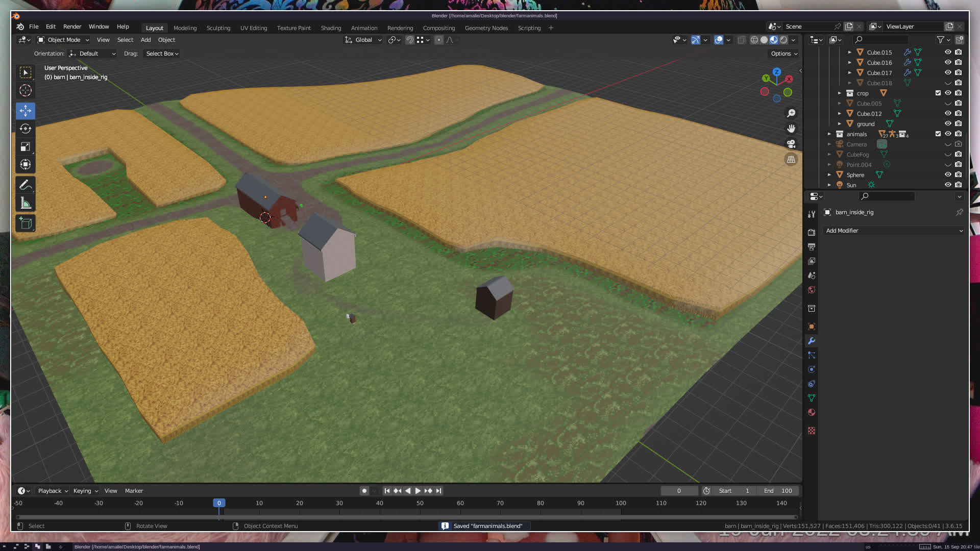
Task: Open the Render menu
Action: point(72,27)
